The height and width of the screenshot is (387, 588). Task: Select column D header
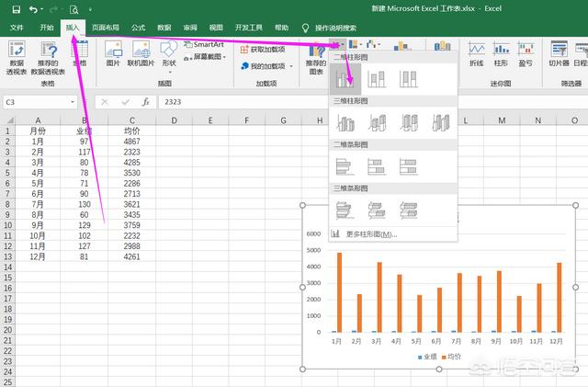174,120
